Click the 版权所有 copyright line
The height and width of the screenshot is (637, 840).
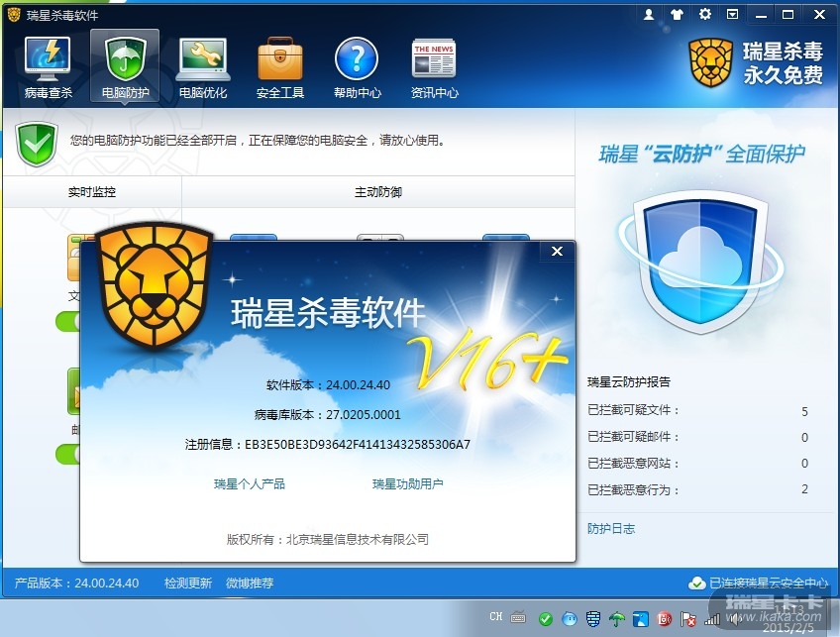327,539
